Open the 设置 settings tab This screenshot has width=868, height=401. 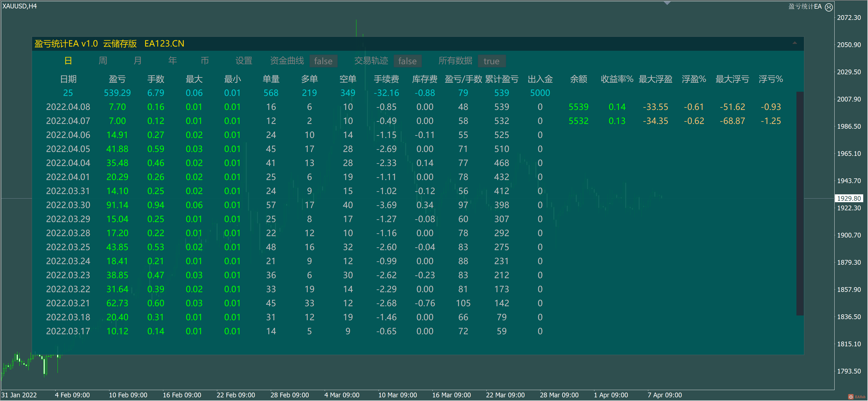click(244, 61)
